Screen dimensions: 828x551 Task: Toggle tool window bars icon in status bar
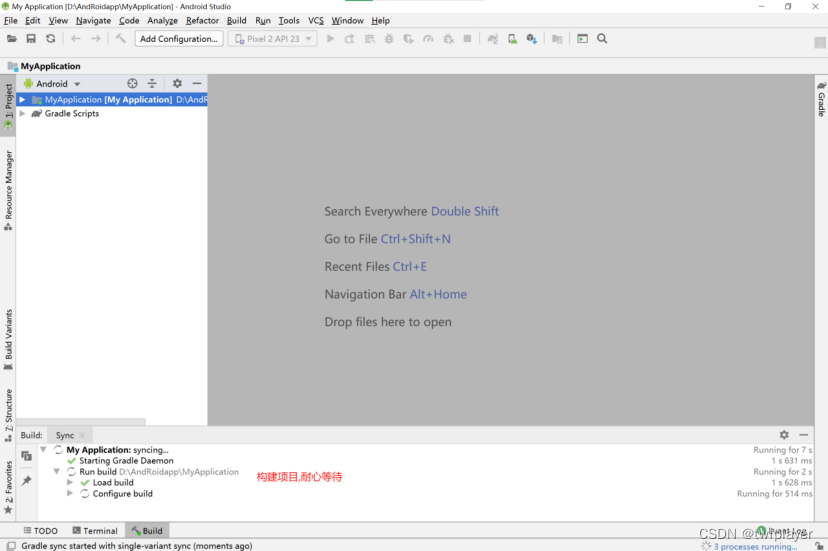click(x=11, y=546)
